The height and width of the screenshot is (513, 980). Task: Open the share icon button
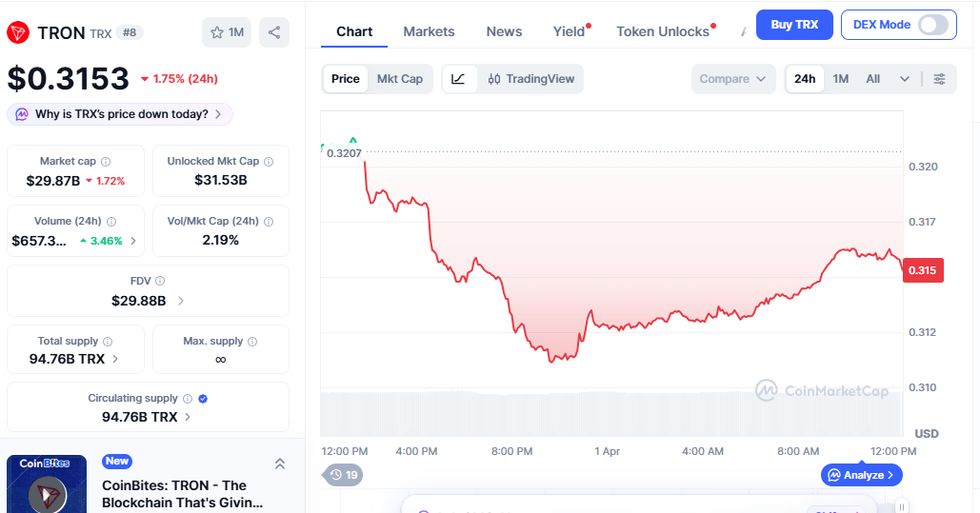[273, 32]
